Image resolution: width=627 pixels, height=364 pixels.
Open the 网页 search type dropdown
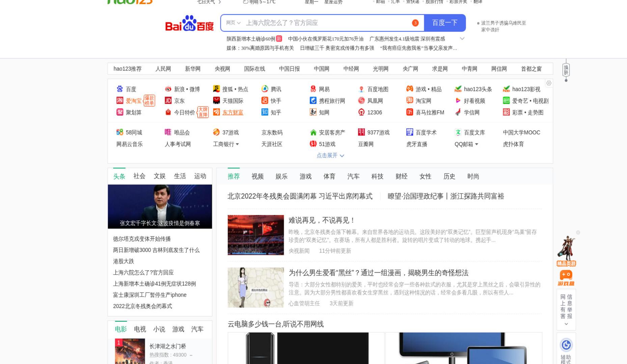click(x=233, y=23)
